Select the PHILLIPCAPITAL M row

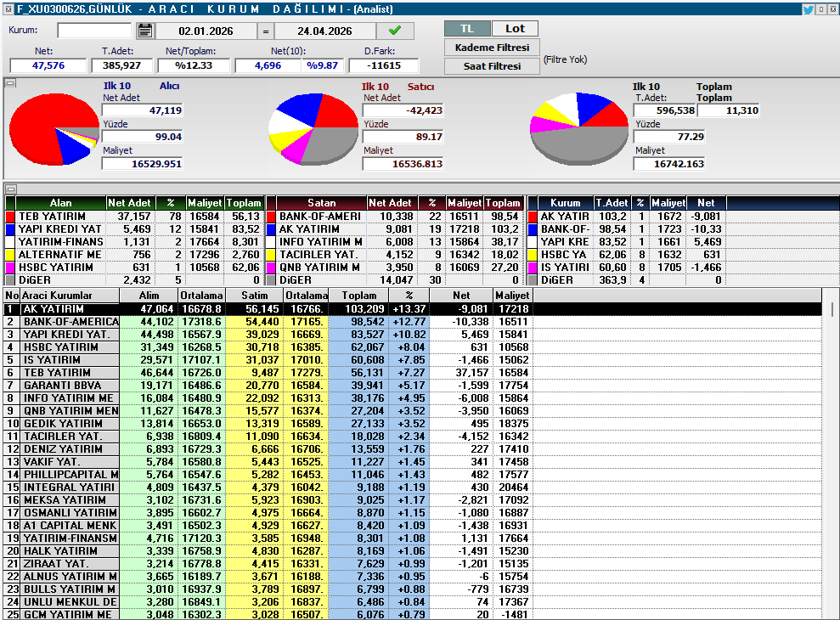coord(413,474)
